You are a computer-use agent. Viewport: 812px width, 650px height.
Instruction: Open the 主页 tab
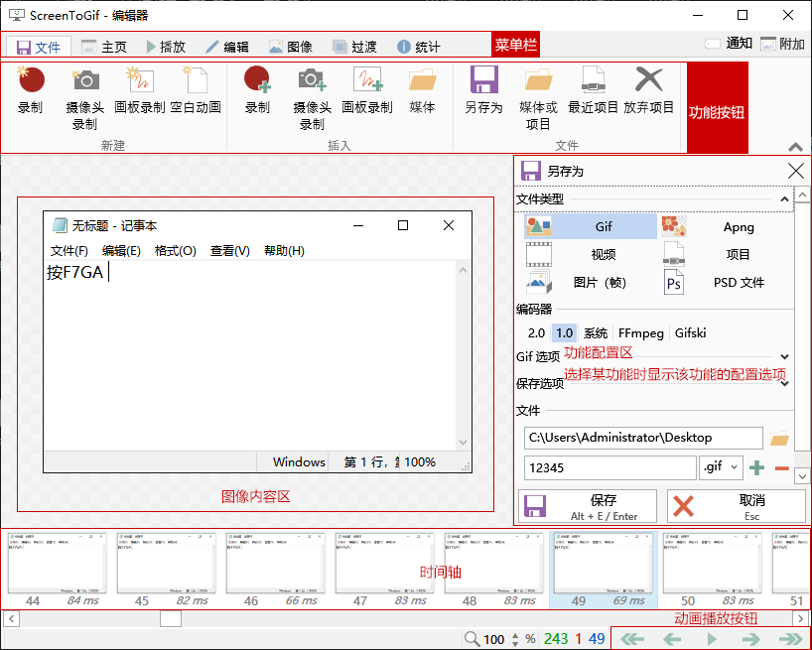pos(104,47)
